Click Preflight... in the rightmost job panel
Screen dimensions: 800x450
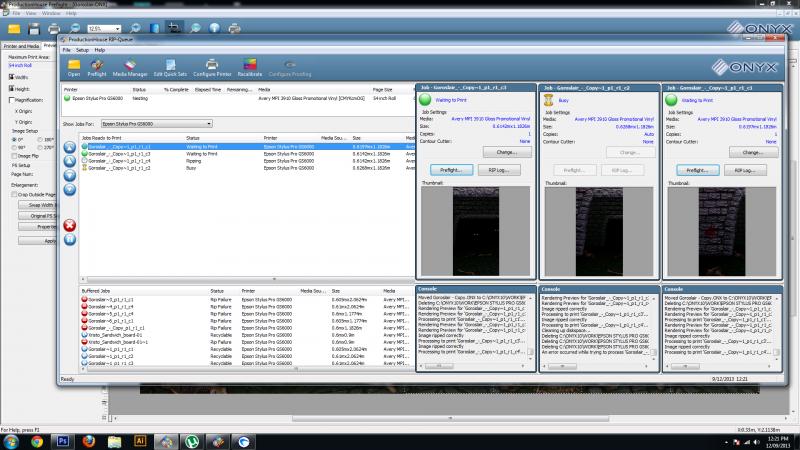(x=697, y=170)
